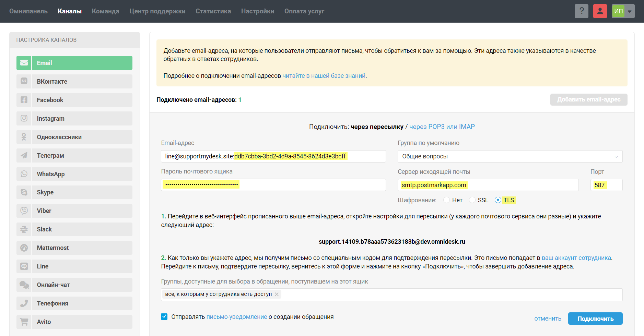Open the ИП account dropdown arrow

tap(630, 11)
